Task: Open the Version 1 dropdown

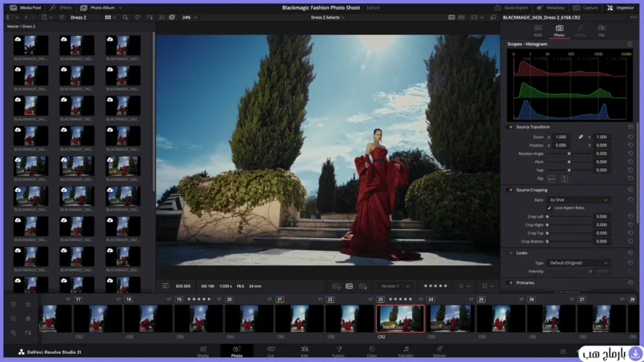Action: pyautogui.click(x=395, y=286)
